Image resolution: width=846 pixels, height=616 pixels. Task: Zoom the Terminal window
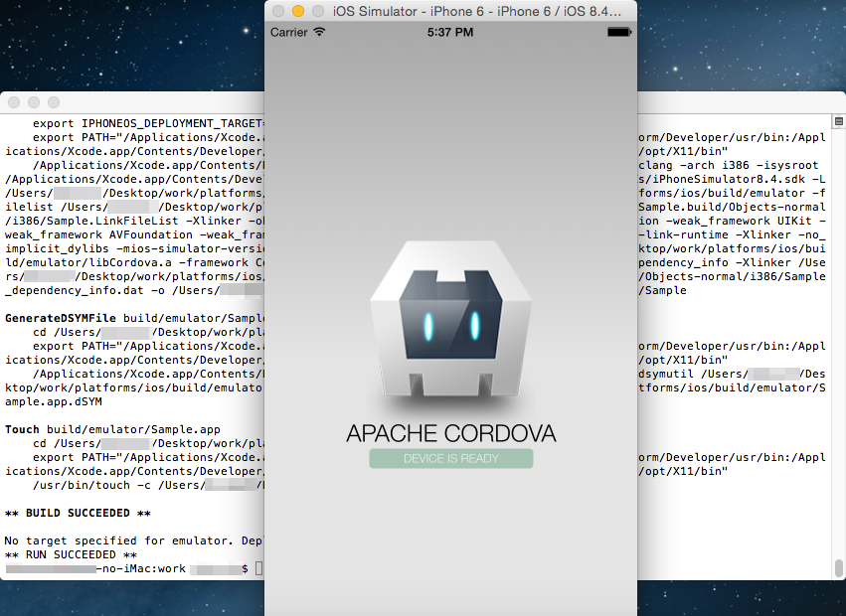(54, 102)
